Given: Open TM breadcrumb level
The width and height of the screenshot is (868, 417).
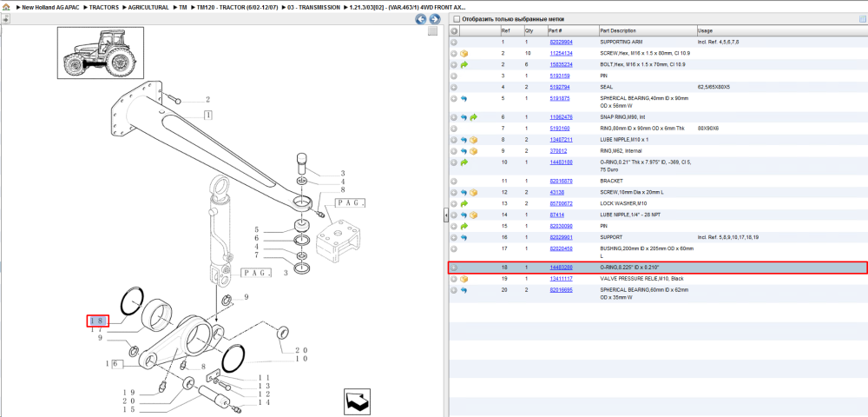Looking at the screenshot, I should click(x=182, y=8).
